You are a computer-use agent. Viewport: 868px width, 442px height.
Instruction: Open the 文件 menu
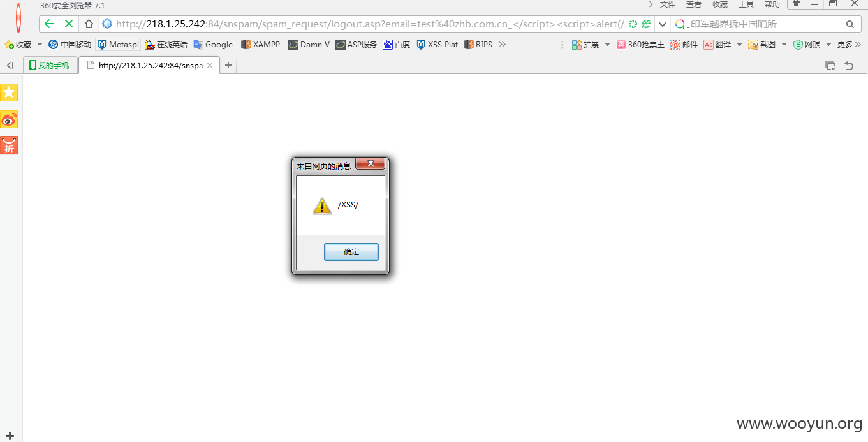(x=668, y=4)
